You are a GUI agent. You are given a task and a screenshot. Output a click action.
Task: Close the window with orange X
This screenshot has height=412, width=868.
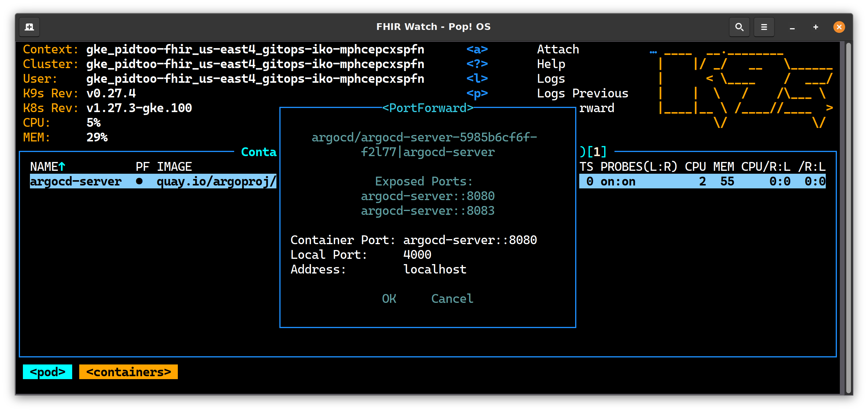click(839, 27)
